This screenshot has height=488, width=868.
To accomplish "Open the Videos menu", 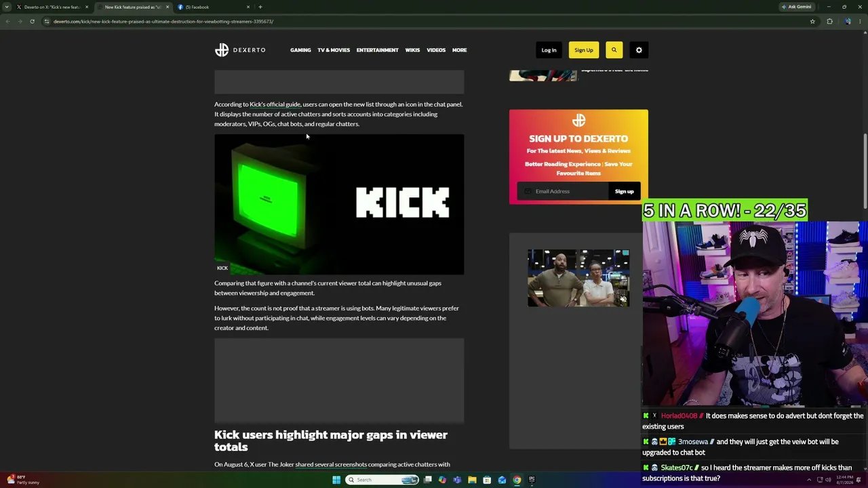I will [x=436, y=50].
